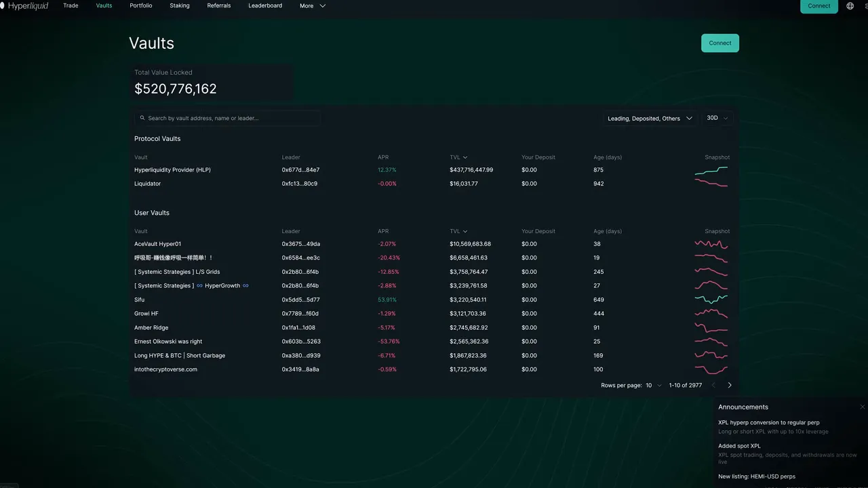Open Hyperliquidity Provider (HLP) vault

click(172, 170)
